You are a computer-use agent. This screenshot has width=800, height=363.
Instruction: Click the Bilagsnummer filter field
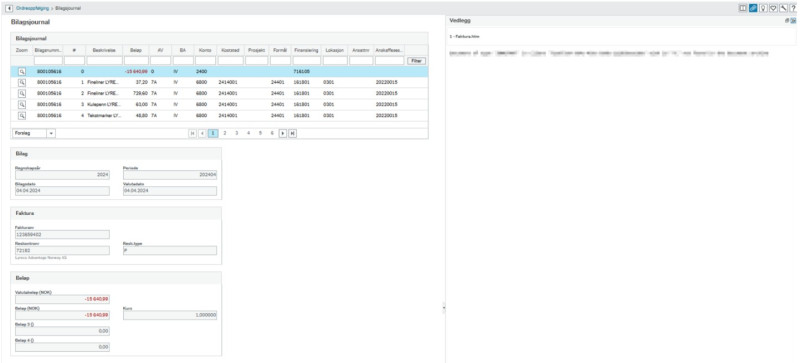48,61
